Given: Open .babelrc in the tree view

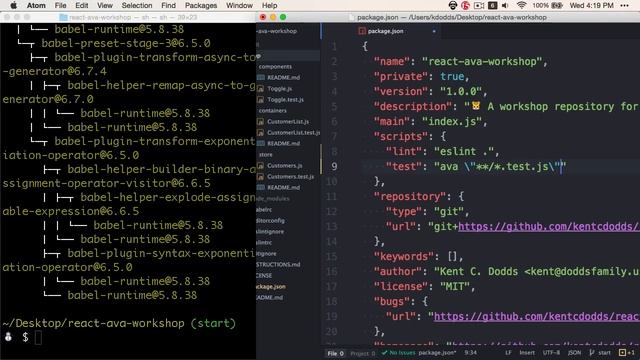Looking at the screenshot, I should 264,210.
